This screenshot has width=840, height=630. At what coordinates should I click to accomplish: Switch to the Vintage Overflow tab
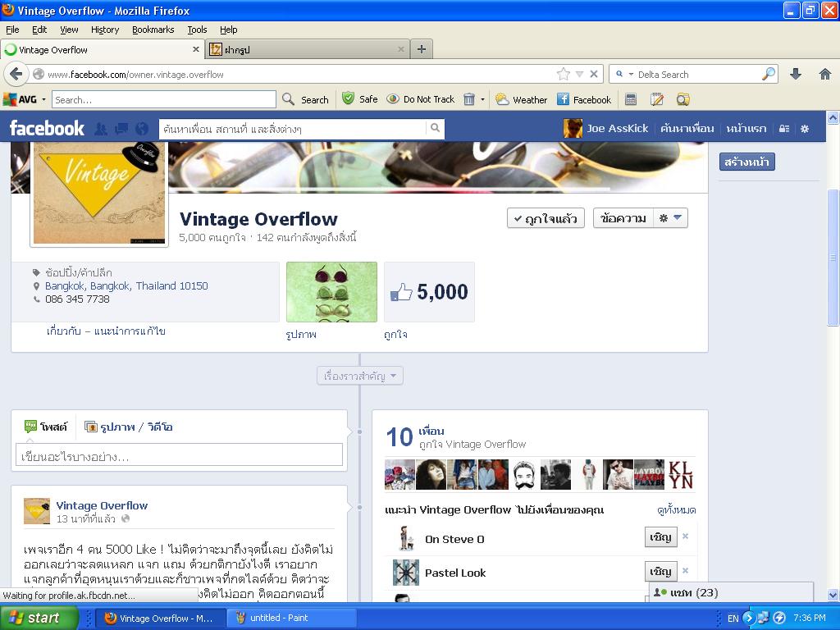click(x=102, y=49)
